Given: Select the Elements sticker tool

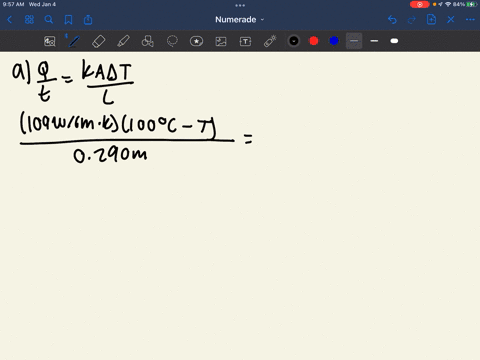Looking at the screenshot, I should (x=196, y=41).
